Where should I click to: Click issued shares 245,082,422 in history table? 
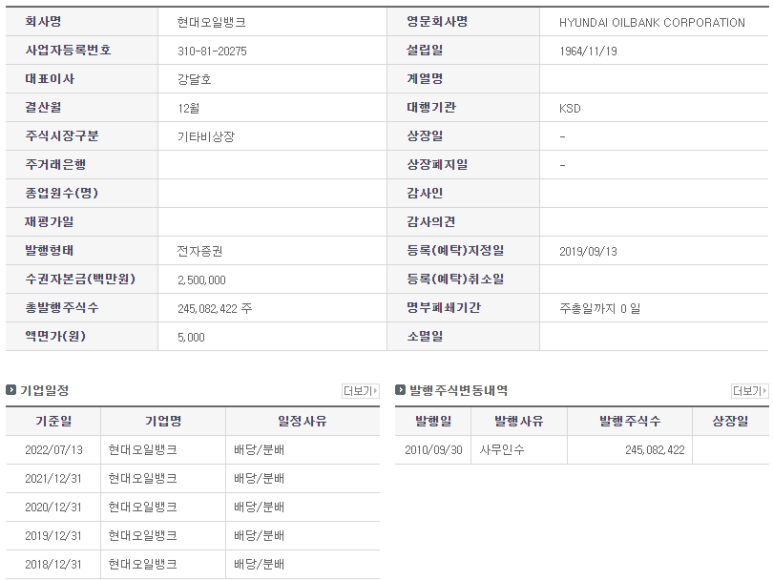[x=655, y=450]
